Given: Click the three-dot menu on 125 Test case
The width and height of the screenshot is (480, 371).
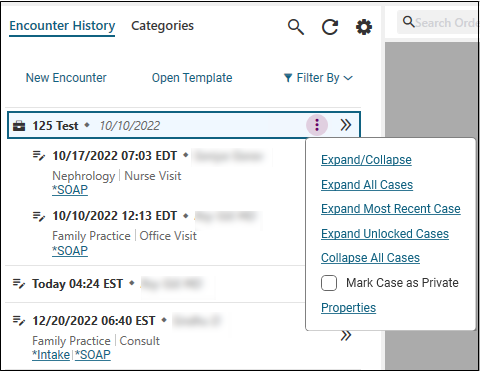Looking at the screenshot, I should click(x=317, y=125).
